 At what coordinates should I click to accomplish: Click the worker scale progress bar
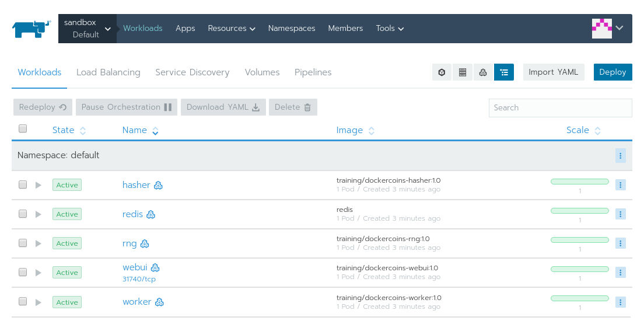(x=579, y=298)
